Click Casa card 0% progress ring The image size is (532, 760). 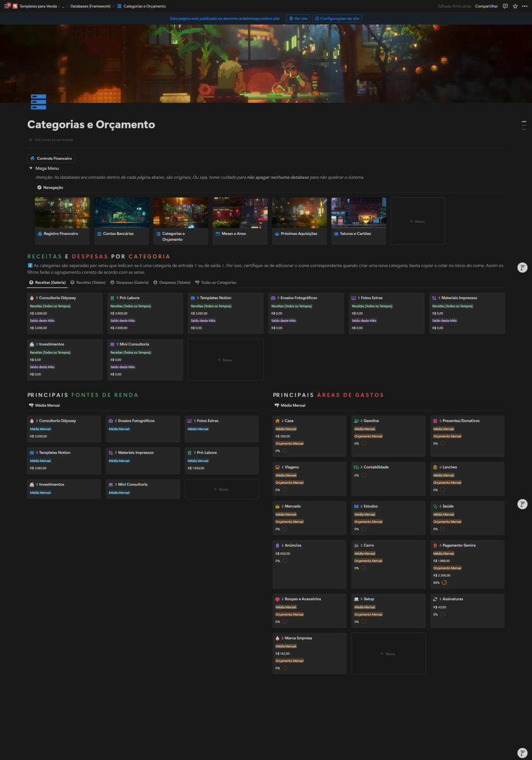tap(285, 451)
